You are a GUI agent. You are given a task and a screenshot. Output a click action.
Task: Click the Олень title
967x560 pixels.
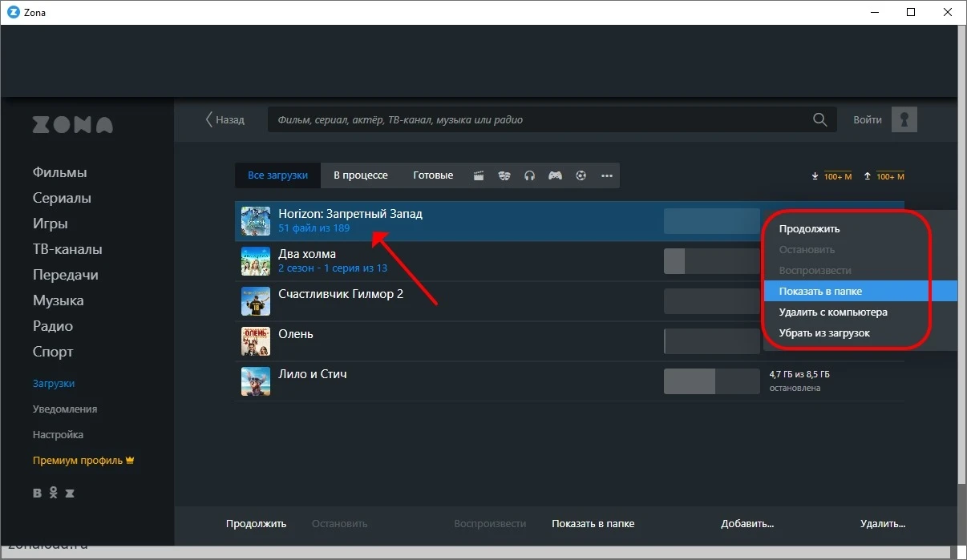296,334
